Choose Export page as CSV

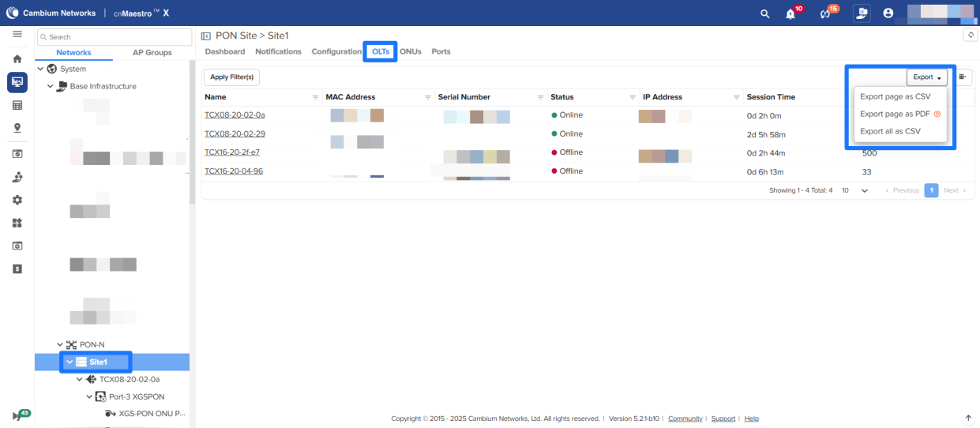point(896,96)
